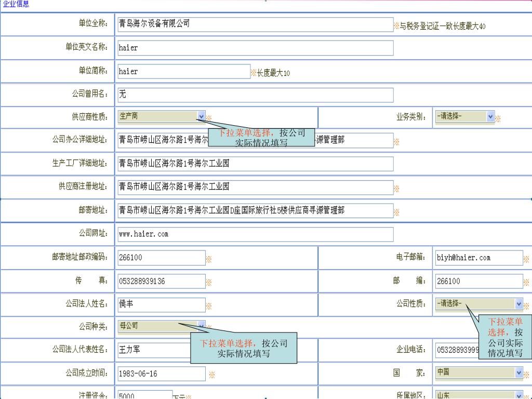Screen dimensions: 532x399
Task: Click the 单位英文名称 field containing haier
Action: point(256,48)
